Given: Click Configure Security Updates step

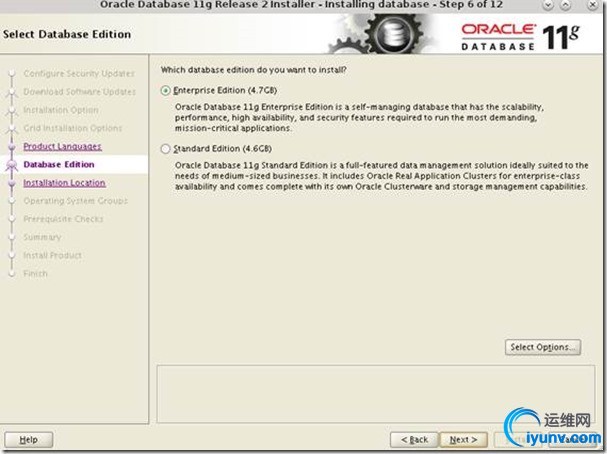Looking at the screenshot, I should (x=79, y=73).
